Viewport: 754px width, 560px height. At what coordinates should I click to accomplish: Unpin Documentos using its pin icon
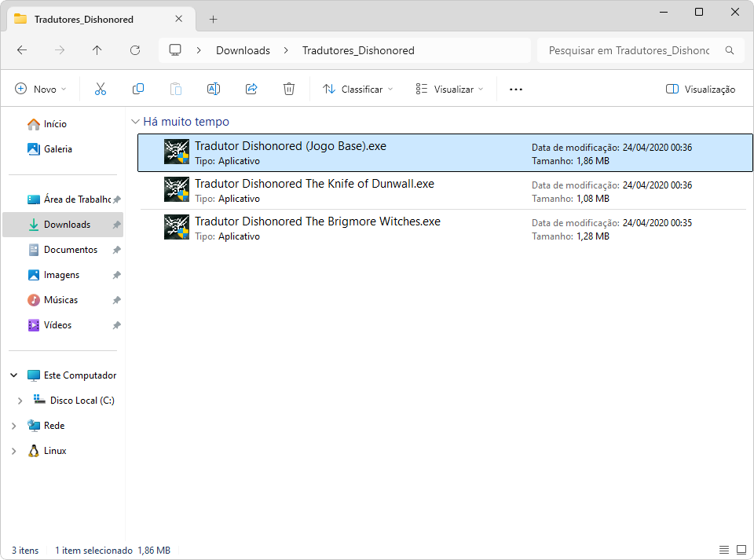pos(116,250)
